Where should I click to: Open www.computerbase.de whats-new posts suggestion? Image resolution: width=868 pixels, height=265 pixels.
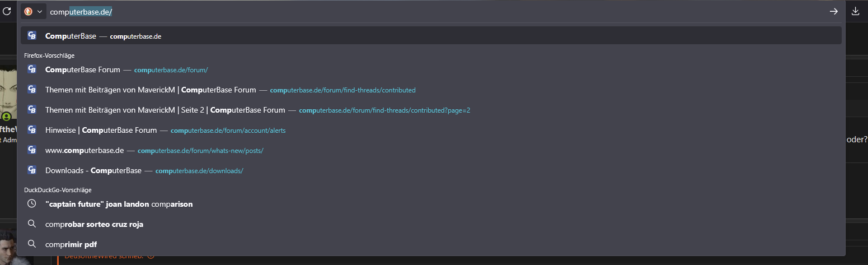click(x=431, y=150)
